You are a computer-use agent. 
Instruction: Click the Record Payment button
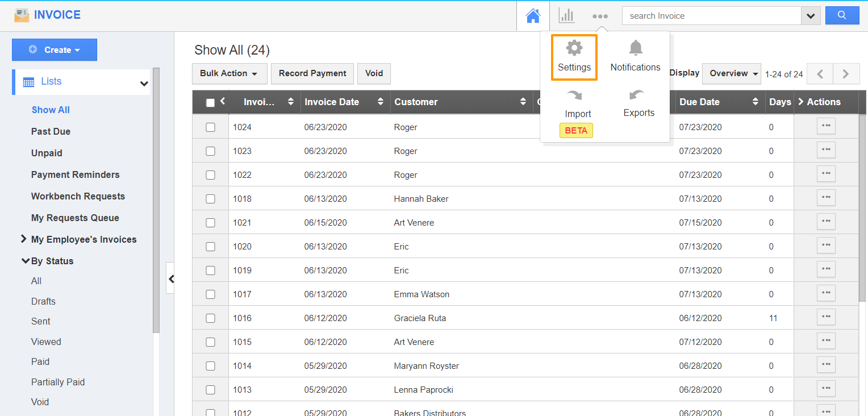[x=312, y=73]
